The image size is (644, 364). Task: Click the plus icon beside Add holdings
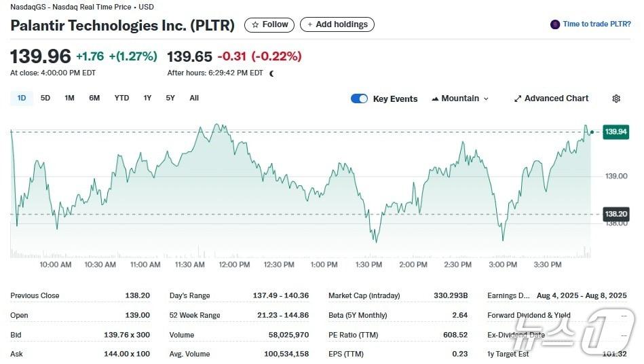[310, 25]
